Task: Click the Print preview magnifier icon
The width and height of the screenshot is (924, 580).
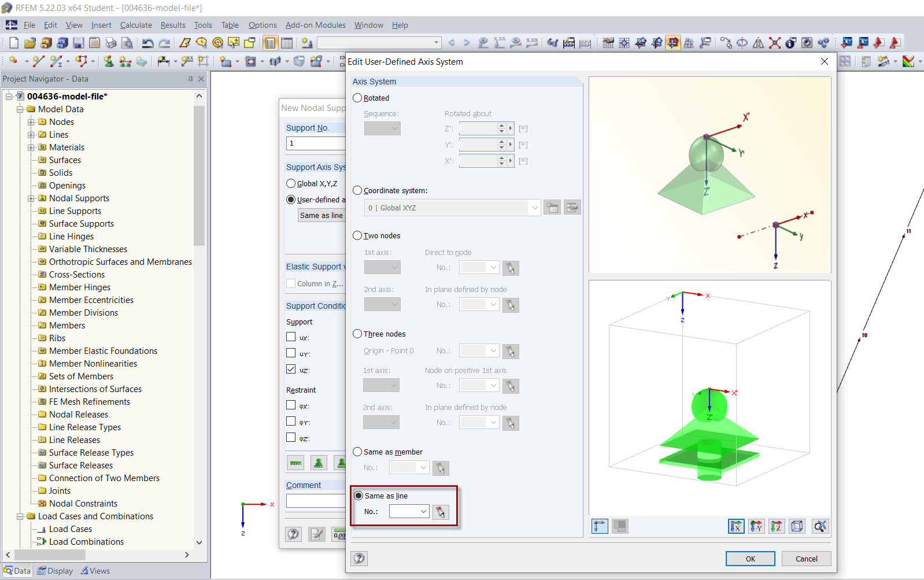Action: [127, 43]
